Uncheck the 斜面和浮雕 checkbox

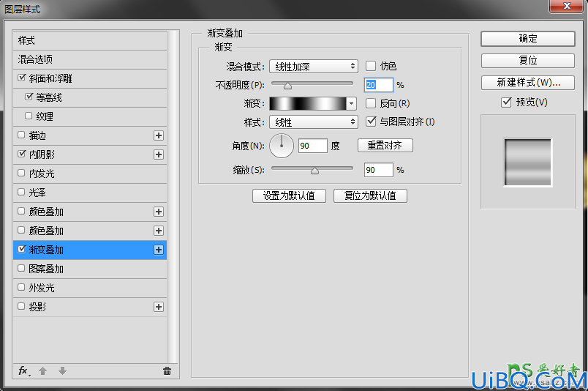click(x=21, y=78)
